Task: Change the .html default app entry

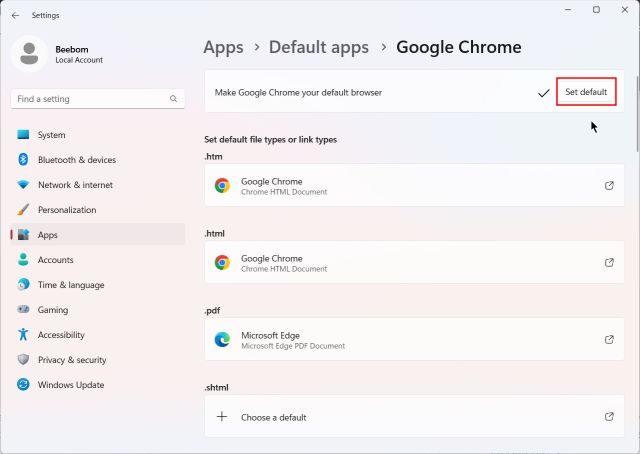Action: coord(414,263)
